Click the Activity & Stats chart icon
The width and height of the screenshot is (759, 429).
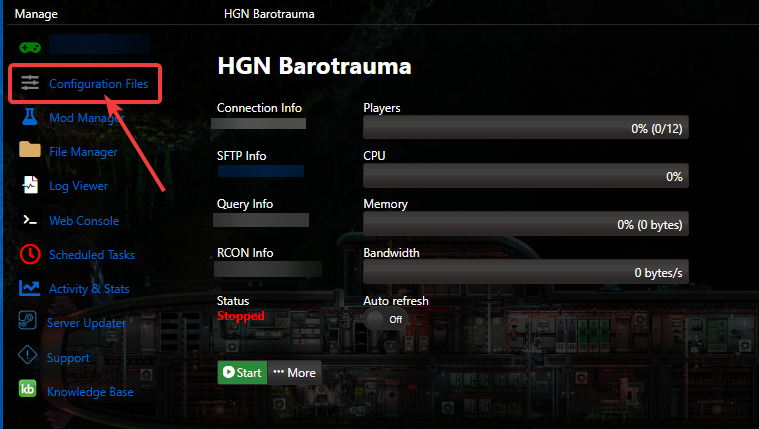point(30,288)
